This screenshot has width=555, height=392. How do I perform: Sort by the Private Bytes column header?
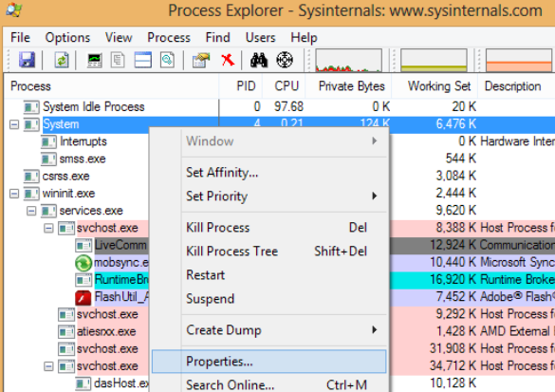point(348,86)
